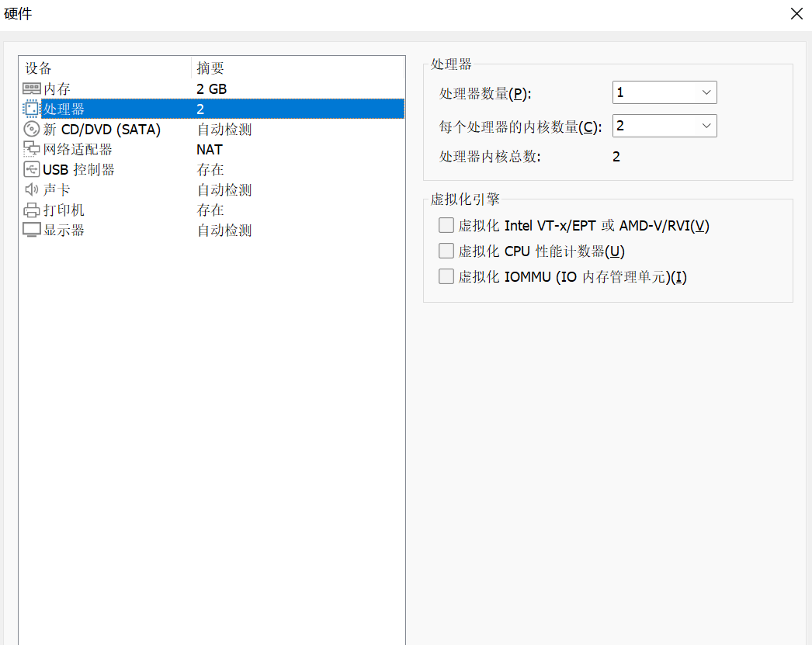Select the USB controller (USB 控制器) icon
Screen dimensions: 812x645
(32, 169)
